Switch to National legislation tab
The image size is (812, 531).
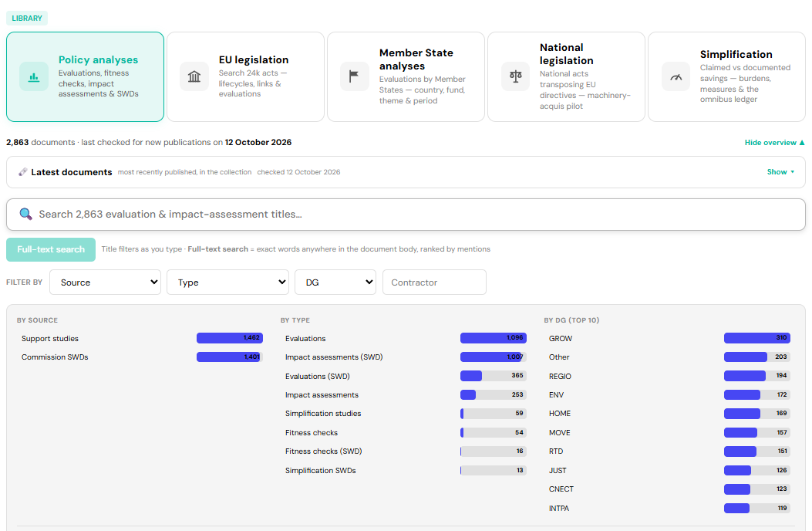[567, 76]
